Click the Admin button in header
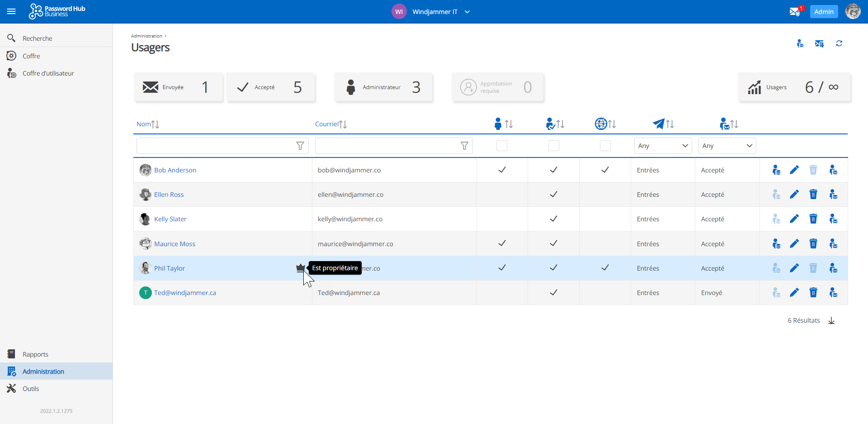The height and width of the screenshot is (424, 868). pos(824,12)
